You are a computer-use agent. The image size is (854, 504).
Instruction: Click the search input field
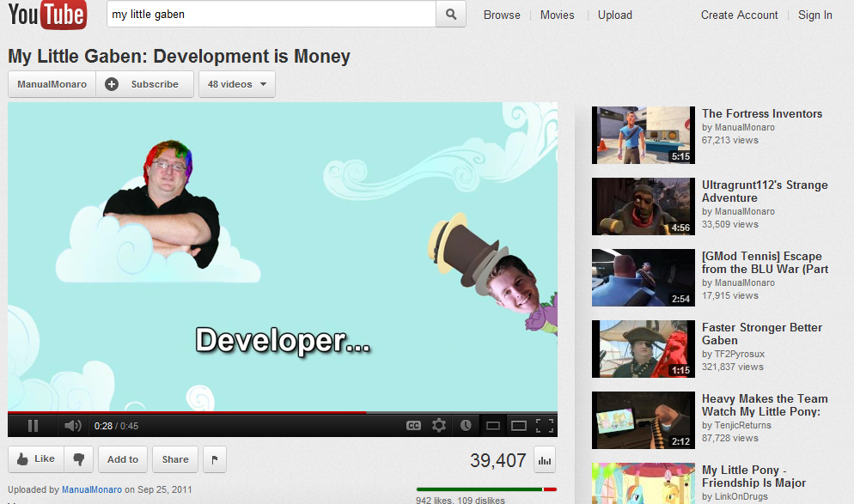click(271, 14)
